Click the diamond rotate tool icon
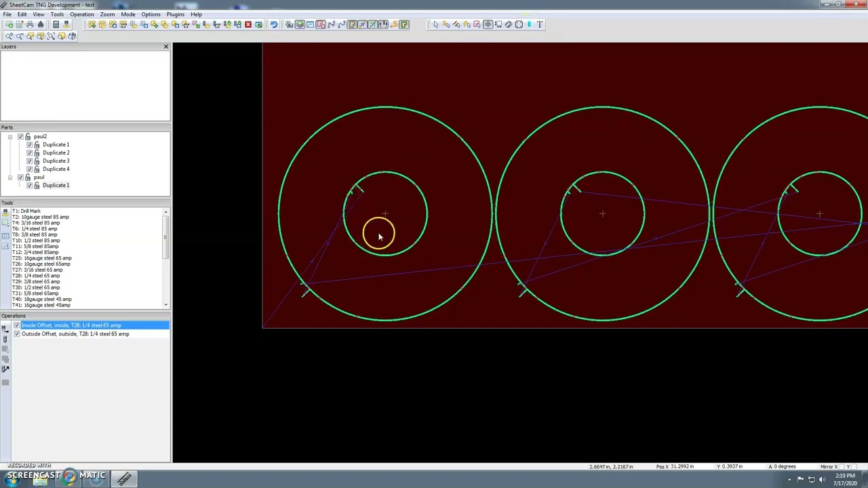 [x=509, y=24]
